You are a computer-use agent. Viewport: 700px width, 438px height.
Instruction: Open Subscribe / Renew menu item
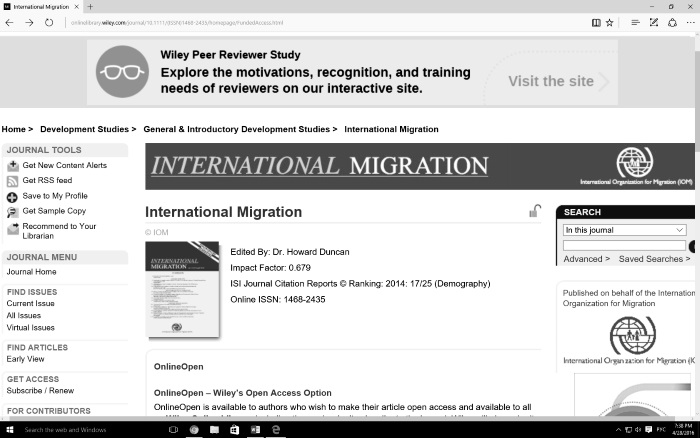point(40,390)
